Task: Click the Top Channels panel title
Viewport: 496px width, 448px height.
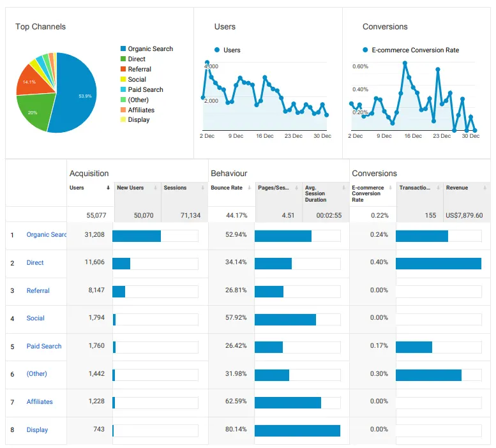Action: click(40, 27)
